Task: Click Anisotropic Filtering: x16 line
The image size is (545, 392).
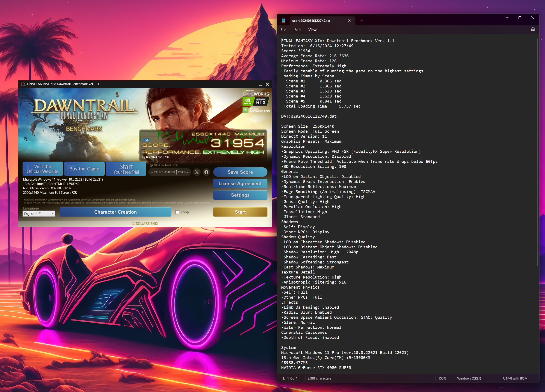Action: tap(314, 282)
